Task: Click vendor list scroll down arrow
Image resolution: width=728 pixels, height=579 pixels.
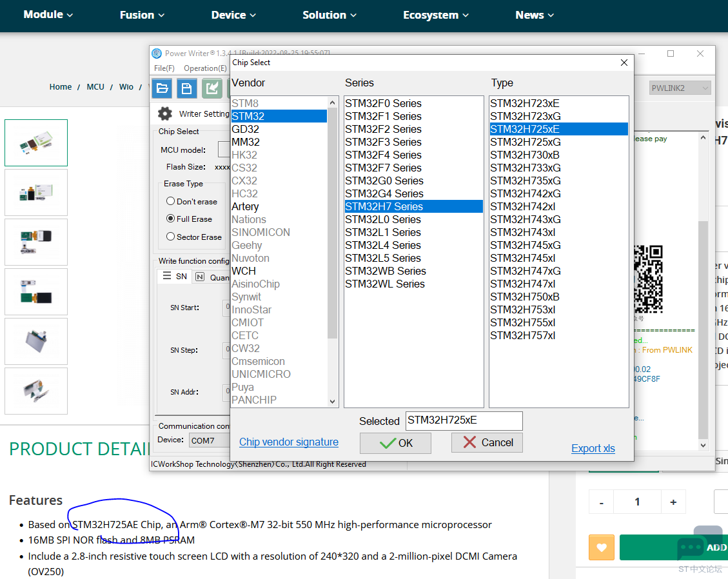Action: click(x=333, y=402)
